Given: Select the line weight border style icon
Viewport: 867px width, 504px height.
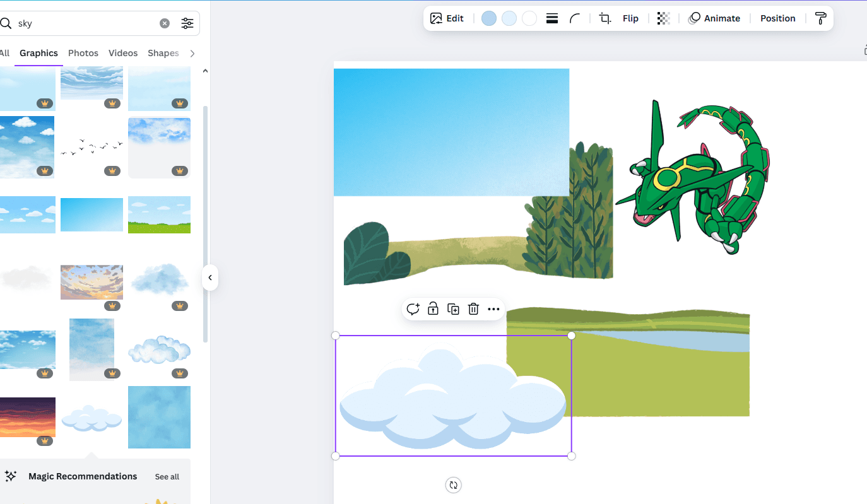Looking at the screenshot, I should click(x=552, y=18).
